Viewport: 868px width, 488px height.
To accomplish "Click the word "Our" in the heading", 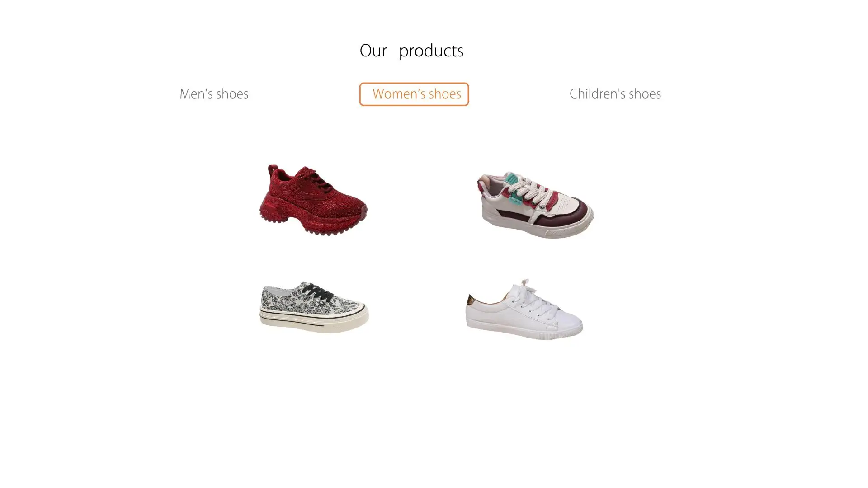I will pos(373,51).
